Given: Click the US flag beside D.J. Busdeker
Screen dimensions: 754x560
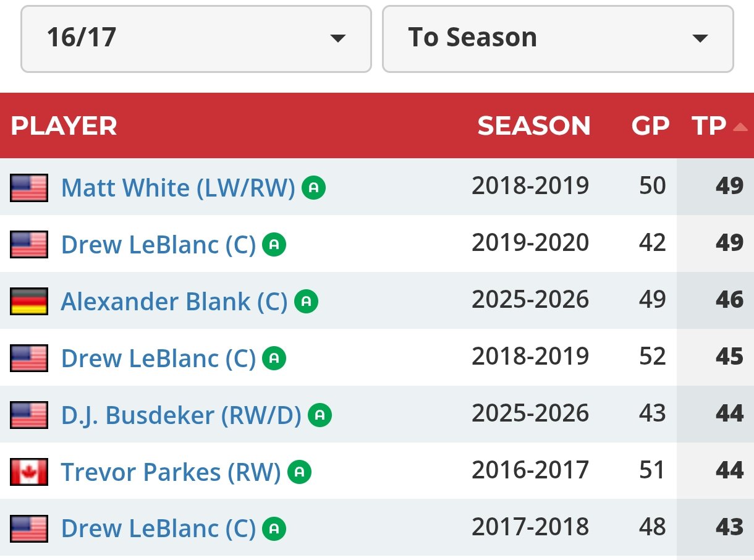Looking at the screenshot, I should click(x=29, y=415).
